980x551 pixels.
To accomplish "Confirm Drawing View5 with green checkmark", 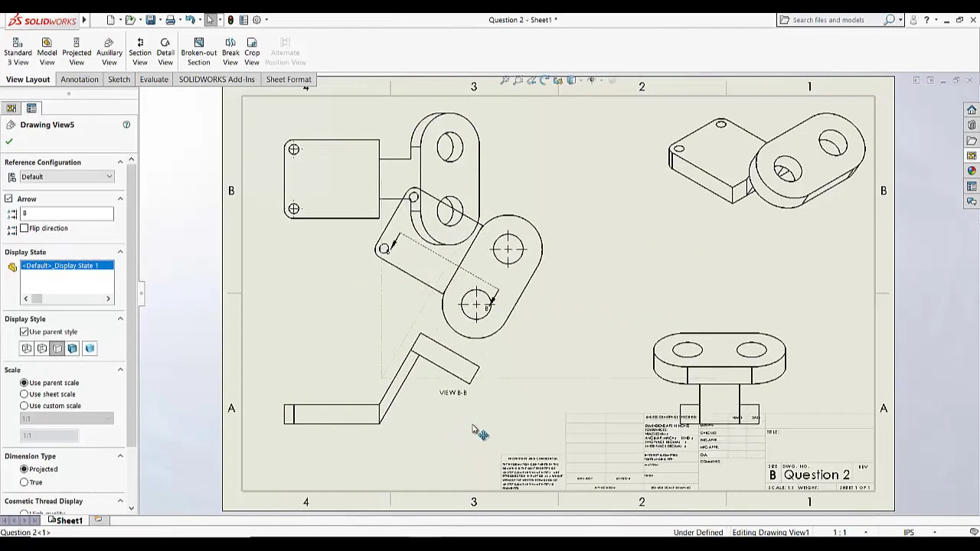I will click(x=9, y=142).
